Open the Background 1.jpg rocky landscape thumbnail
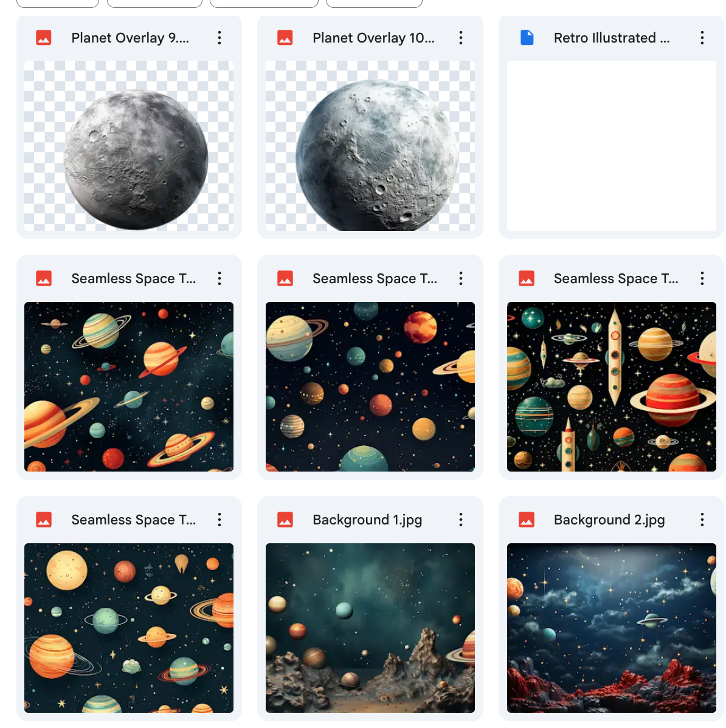This screenshot has height=728, width=726. click(x=370, y=628)
